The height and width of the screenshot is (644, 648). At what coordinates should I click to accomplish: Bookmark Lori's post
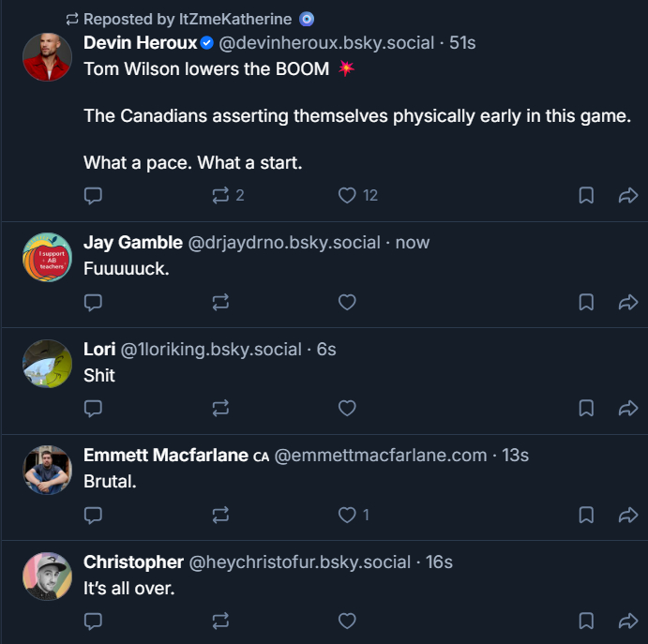coord(586,408)
